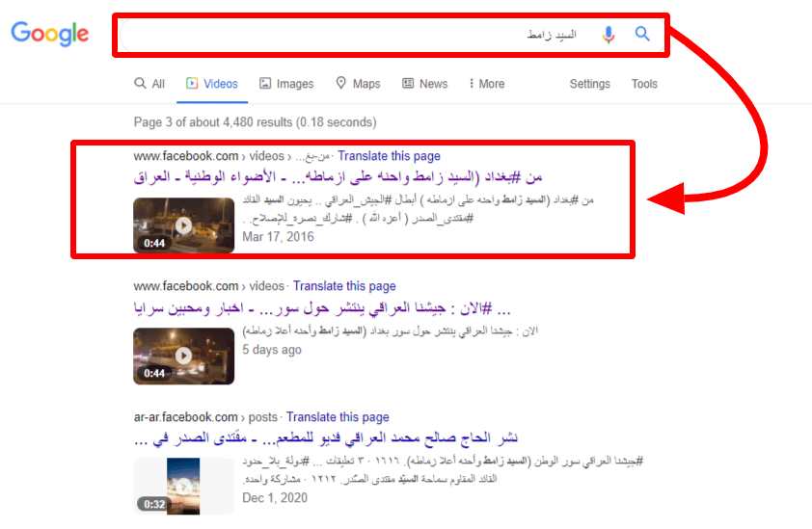812x529 pixels.
Task: Play the Mar 17, 2016 video thumbnail
Action: (x=183, y=225)
